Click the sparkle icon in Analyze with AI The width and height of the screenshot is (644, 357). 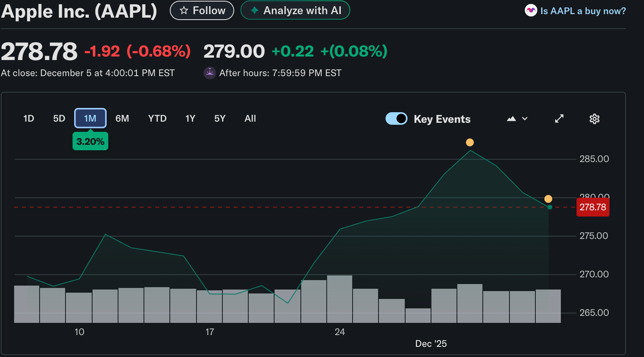tap(255, 11)
